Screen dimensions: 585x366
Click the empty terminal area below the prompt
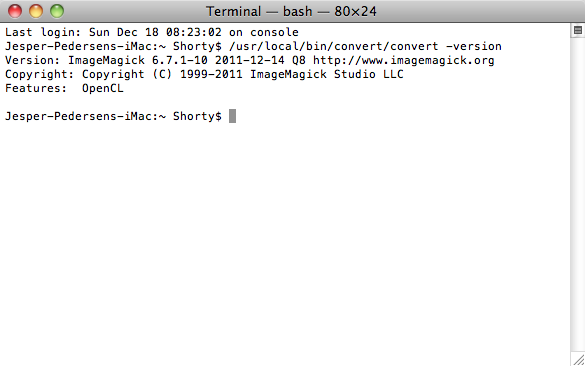click(285, 239)
